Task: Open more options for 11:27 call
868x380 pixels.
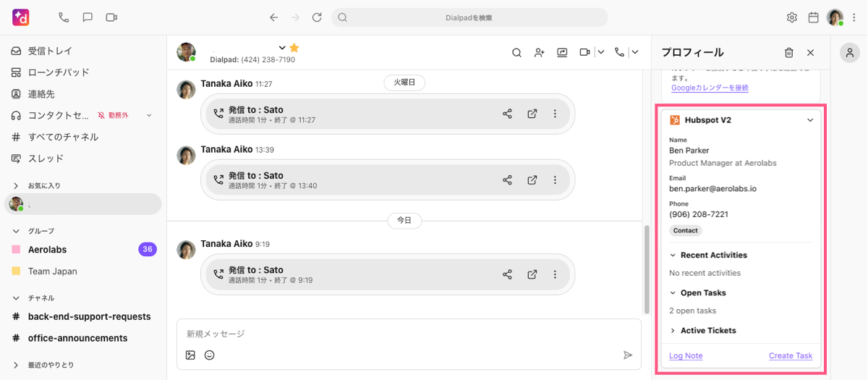Action: [555, 114]
